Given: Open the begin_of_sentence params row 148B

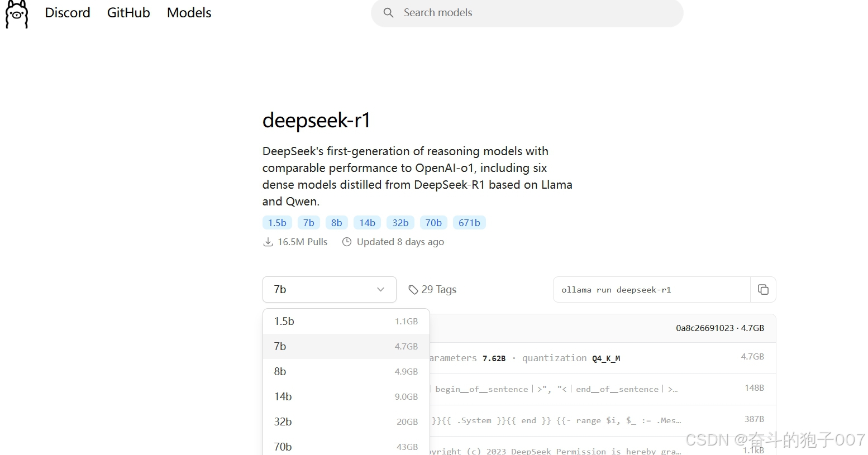Looking at the screenshot, I should click(603, 389).
